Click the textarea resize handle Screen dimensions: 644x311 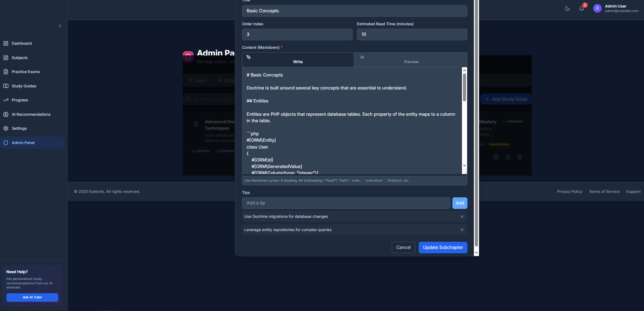pyautogui.click(x=465, y=172)
